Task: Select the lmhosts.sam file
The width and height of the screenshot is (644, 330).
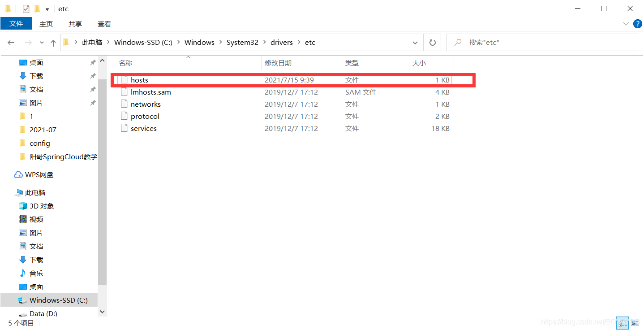Action: 284,92
